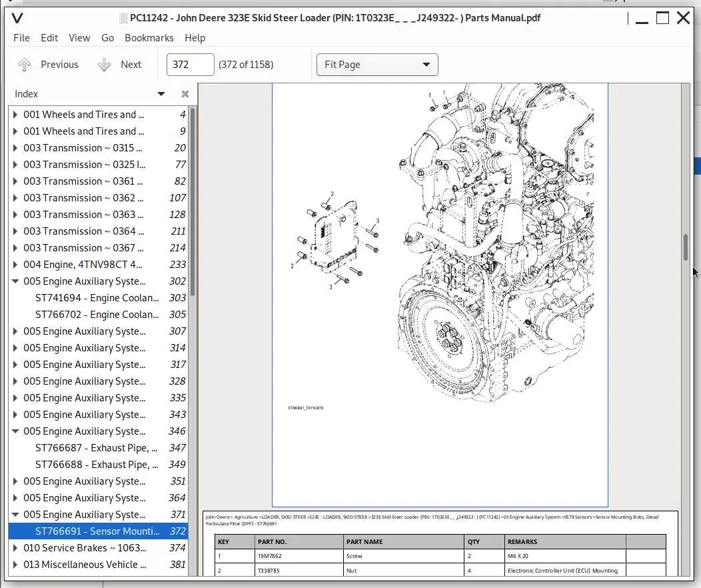Collapse 005 Engine Auxiliary System page 346
This screenshot has height=588, width=701.
coord(15,431)
